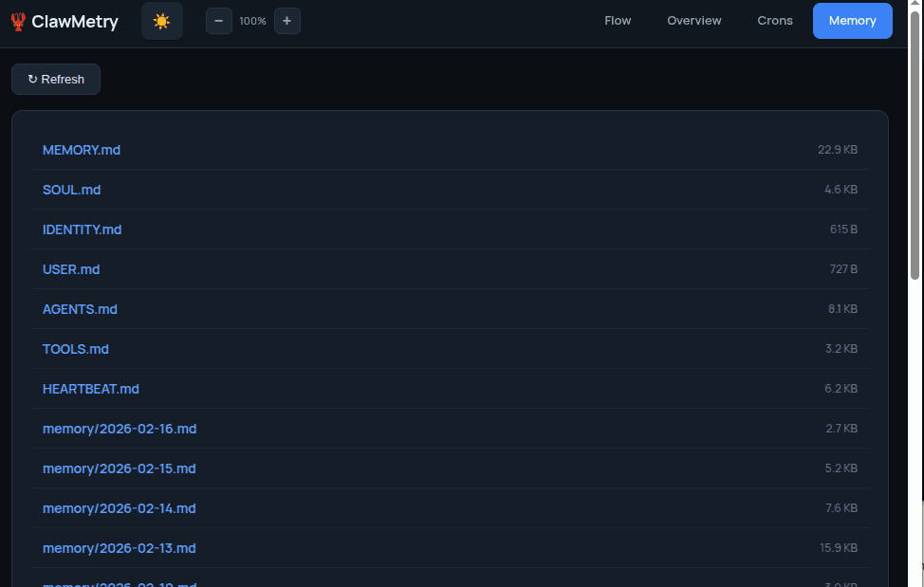The height and width of the screenshot is (587, 924).
Task: Switch to light mode using theme toggle
Action: coord(161,20)
